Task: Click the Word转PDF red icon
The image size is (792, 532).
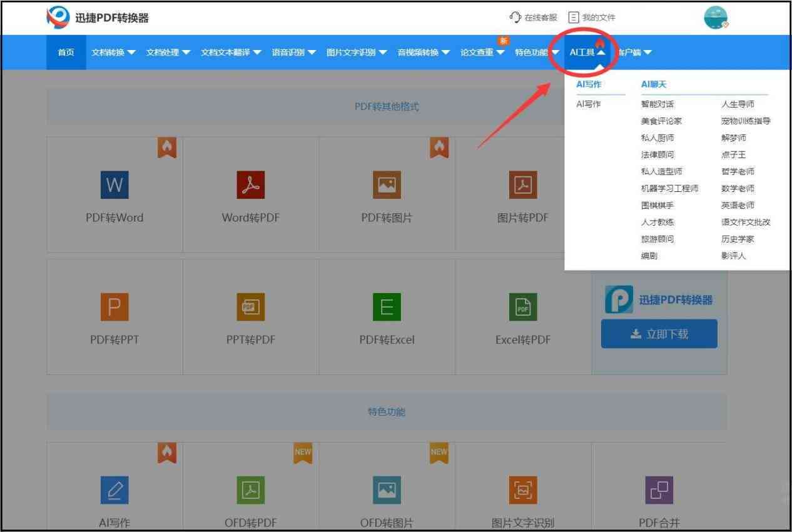Action: coord(251,184)
